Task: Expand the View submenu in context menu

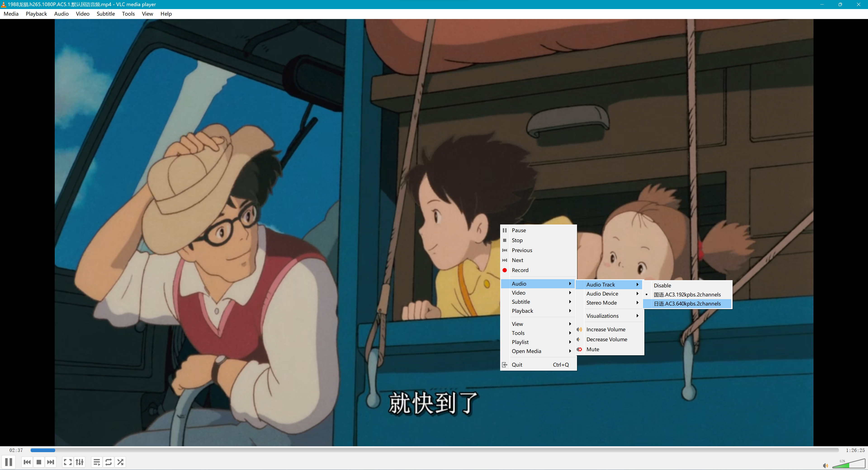Action: coord(538,324)
